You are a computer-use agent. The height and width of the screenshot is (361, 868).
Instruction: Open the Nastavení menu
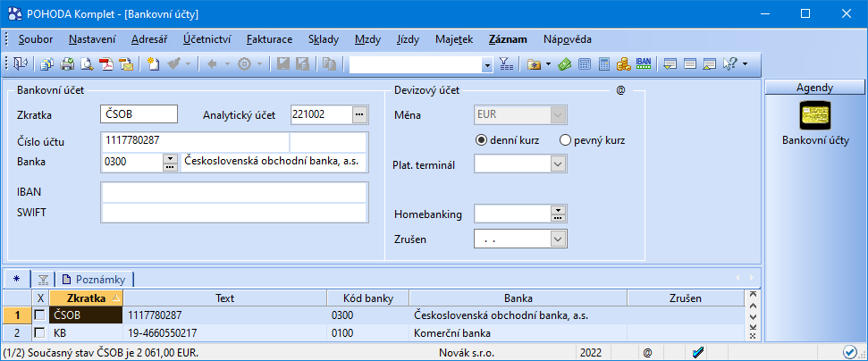[x=92, y=39]
